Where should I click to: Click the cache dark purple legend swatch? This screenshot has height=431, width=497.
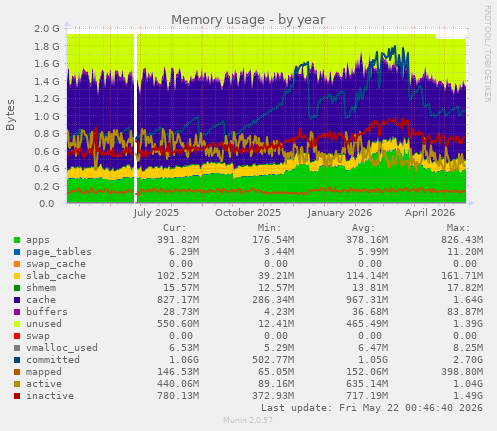17,300
